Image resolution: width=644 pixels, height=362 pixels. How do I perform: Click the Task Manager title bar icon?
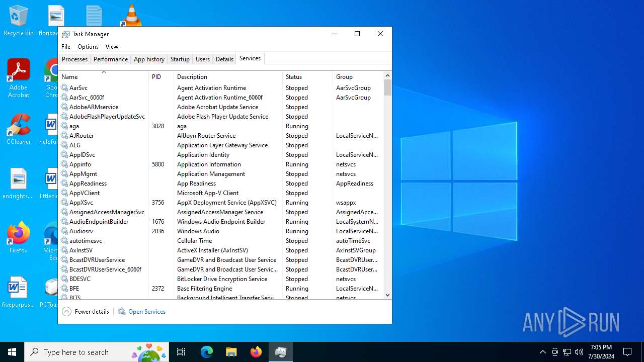(x=66, y=34)
